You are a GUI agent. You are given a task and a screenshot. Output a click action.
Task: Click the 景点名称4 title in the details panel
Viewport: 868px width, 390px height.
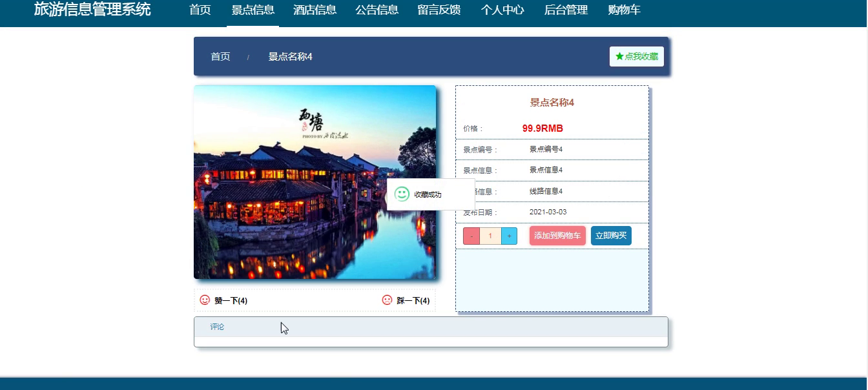click(552, 103)
